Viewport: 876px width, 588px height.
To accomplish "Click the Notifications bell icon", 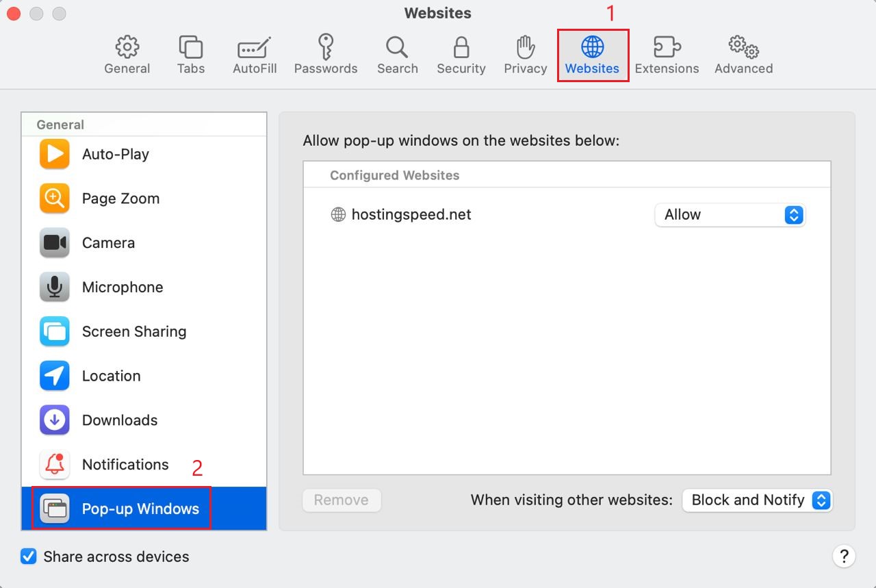I will click(x=54, y=464).
